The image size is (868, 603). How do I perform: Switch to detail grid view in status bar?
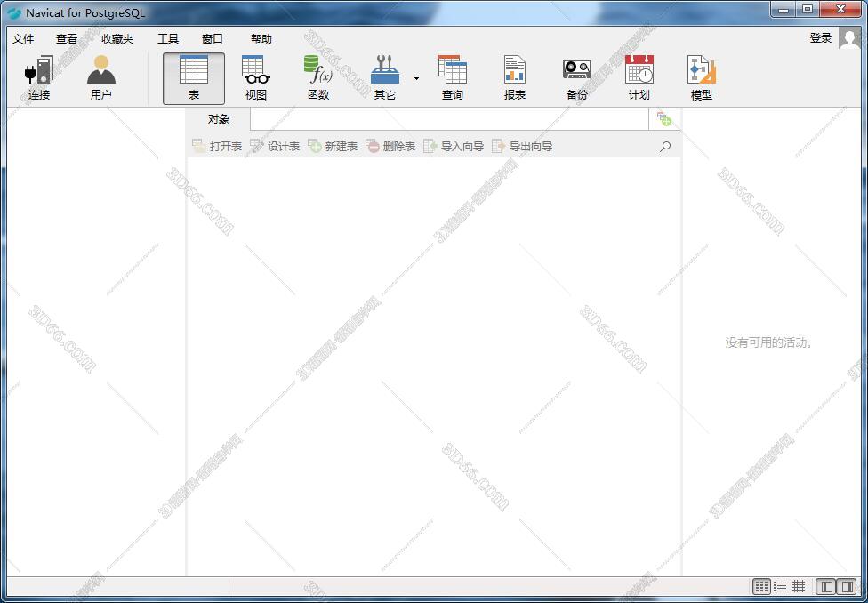click(x=799, y=586)
